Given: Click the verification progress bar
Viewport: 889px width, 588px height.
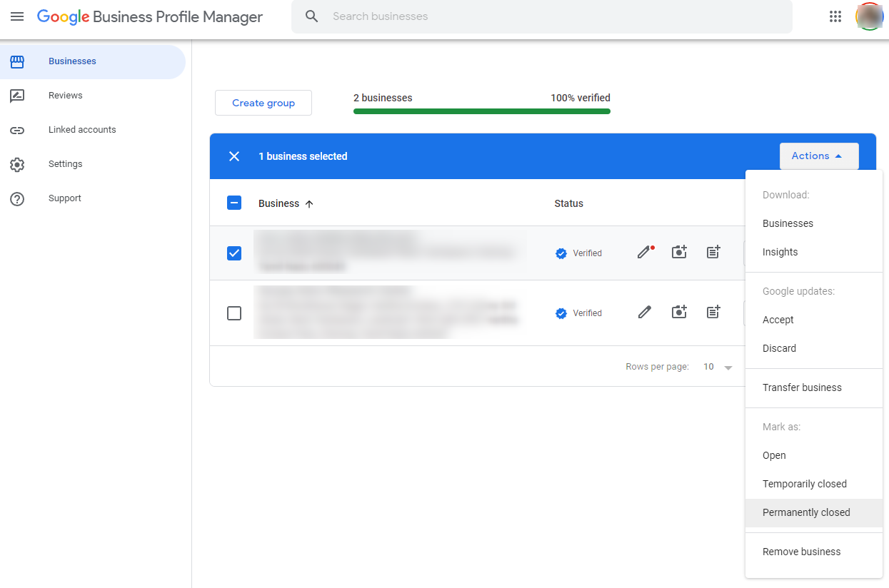Looking at the screenshot, I should [482, 111].
